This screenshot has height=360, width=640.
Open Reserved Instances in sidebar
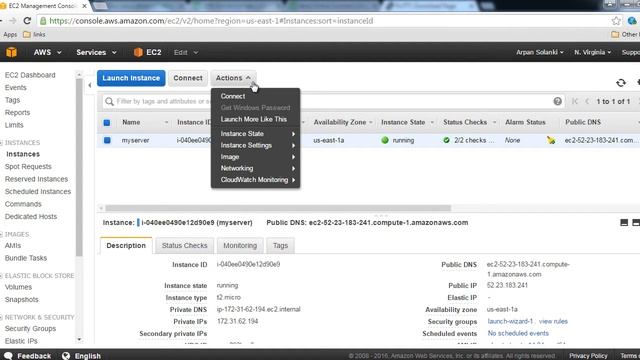[36, 179]
